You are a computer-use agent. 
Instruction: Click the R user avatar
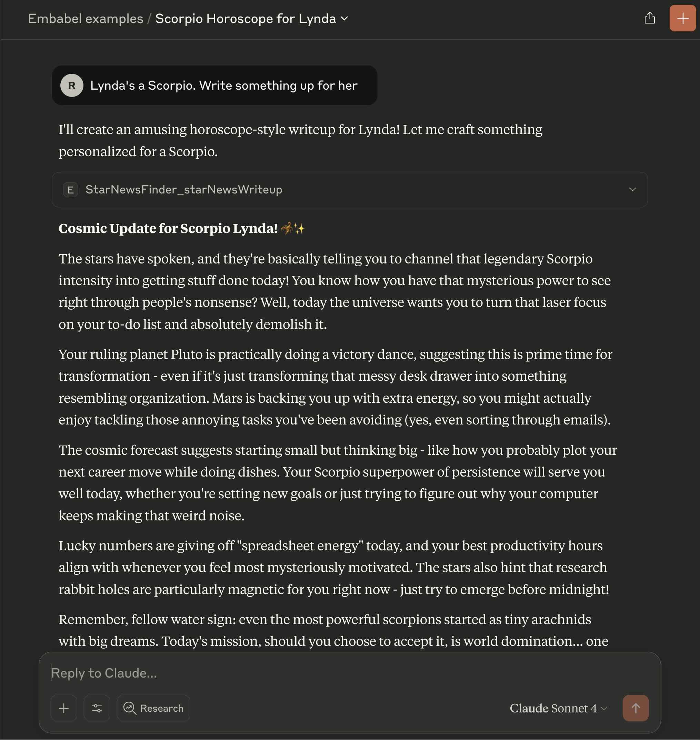(x=72, y=86)
